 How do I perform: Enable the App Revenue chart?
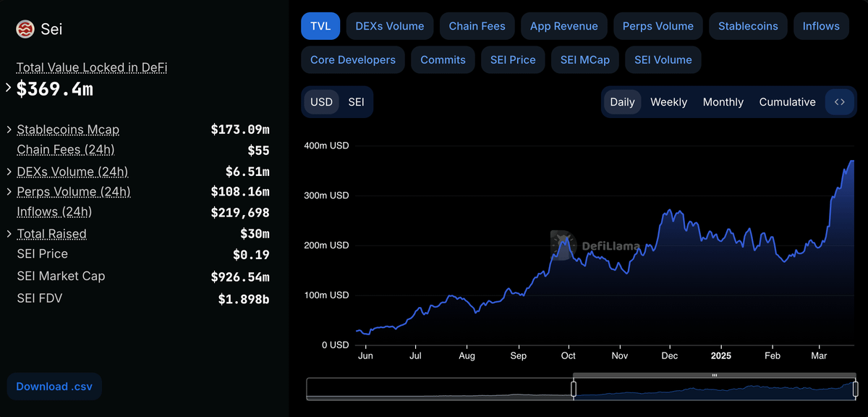point(564,26)
